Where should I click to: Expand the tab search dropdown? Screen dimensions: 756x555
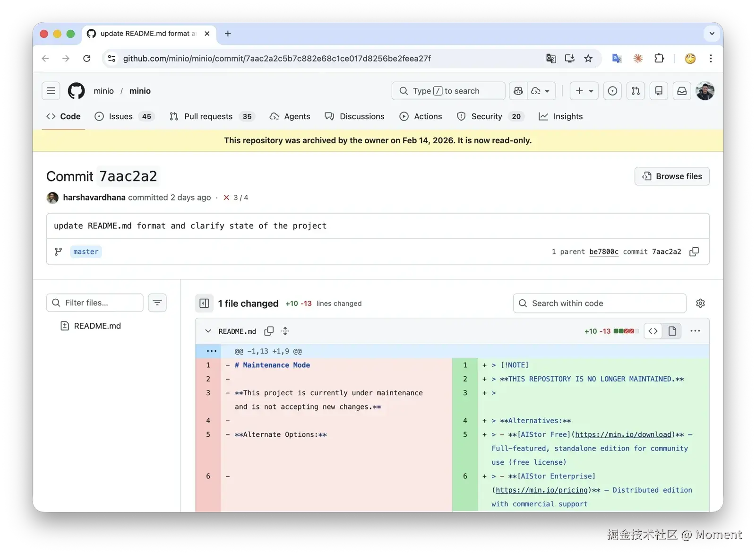712,34
